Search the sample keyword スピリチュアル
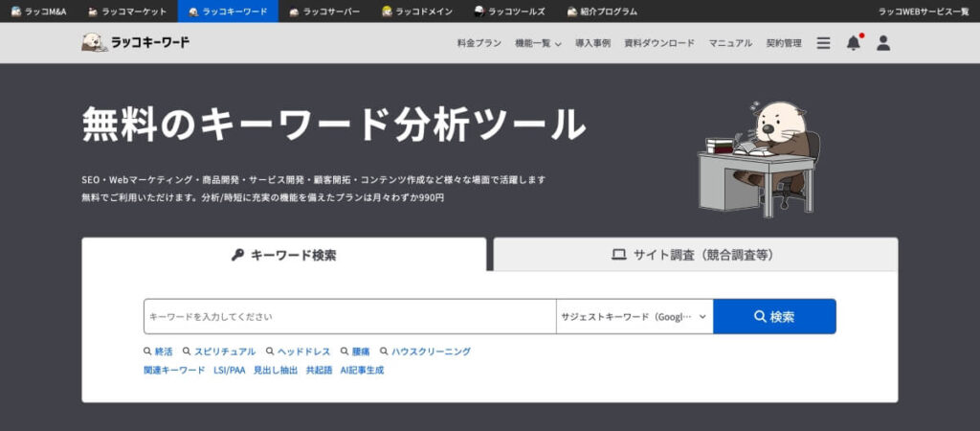This screenshot has width=980, height=431. point(225,352)
